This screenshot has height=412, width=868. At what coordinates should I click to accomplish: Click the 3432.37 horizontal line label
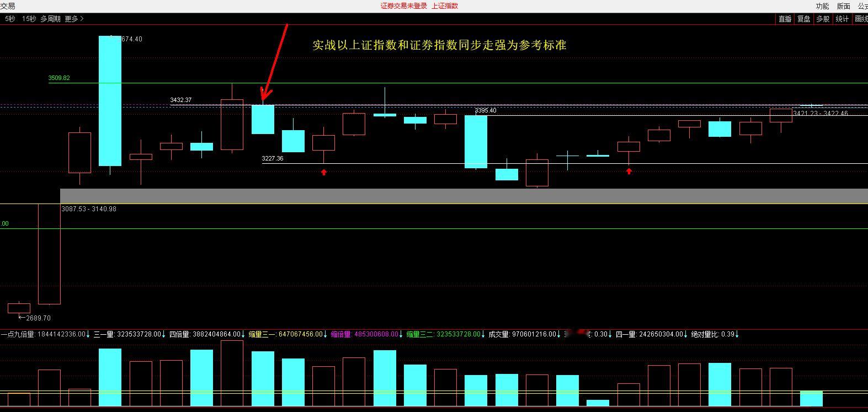(181, 100)
